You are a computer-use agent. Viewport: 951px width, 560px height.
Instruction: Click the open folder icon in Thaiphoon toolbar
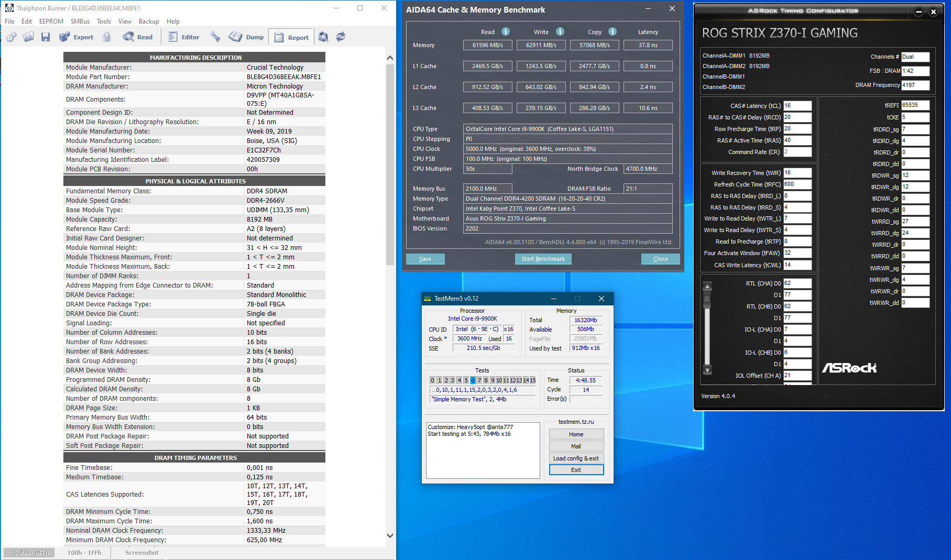pyautogui.click(x=28, y=37)
